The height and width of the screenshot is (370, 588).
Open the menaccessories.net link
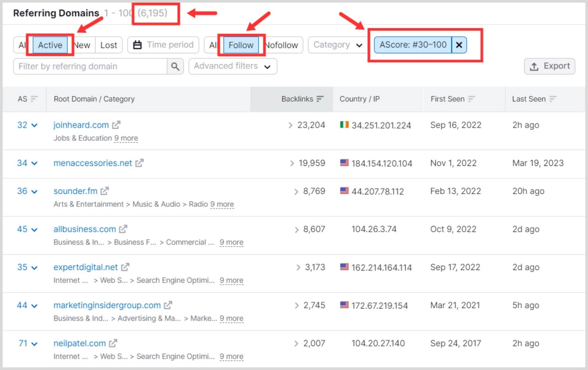coord(92,163)
